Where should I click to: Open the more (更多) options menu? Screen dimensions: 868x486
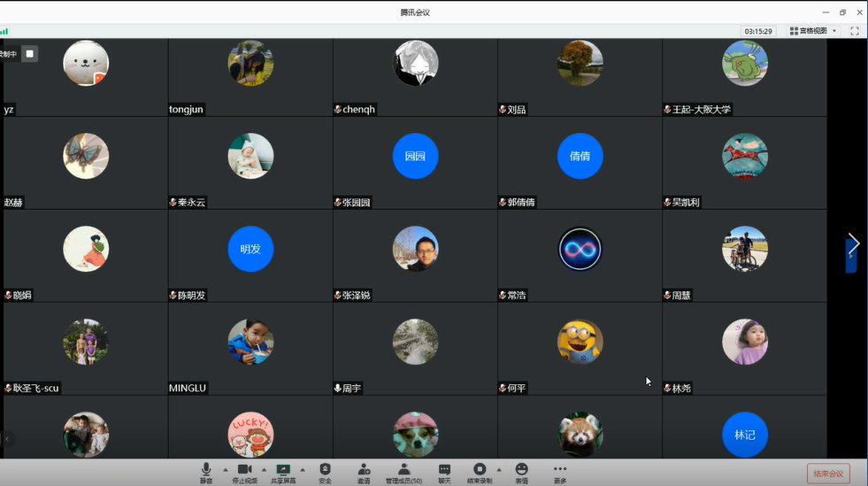point(560,472)
